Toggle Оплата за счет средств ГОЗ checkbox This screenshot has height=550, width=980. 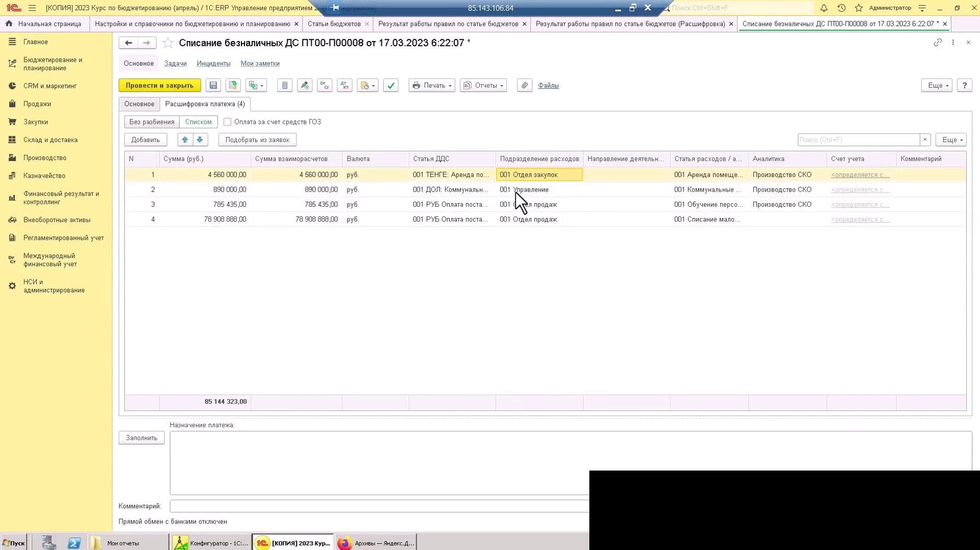click(227, 122)
